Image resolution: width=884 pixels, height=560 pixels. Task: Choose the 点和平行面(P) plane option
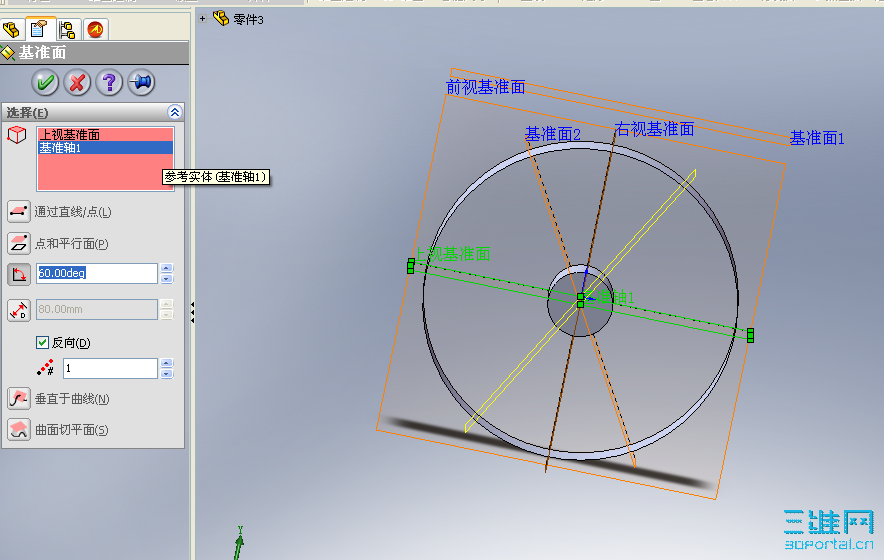coord(19,244)
